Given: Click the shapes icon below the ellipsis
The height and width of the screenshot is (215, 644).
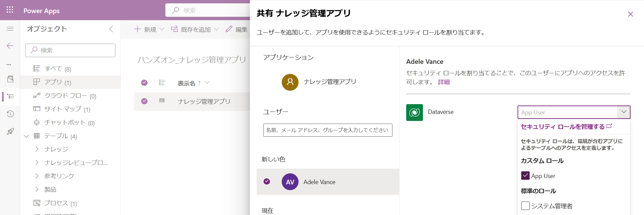Looking at the screenshot, I should coord(10,79).
